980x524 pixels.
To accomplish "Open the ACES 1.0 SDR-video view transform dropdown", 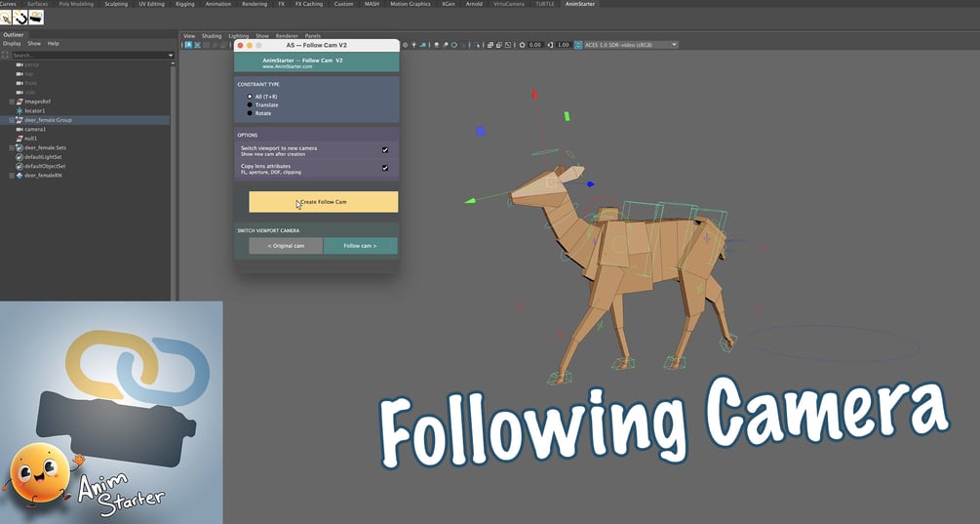I will (631, 45).
